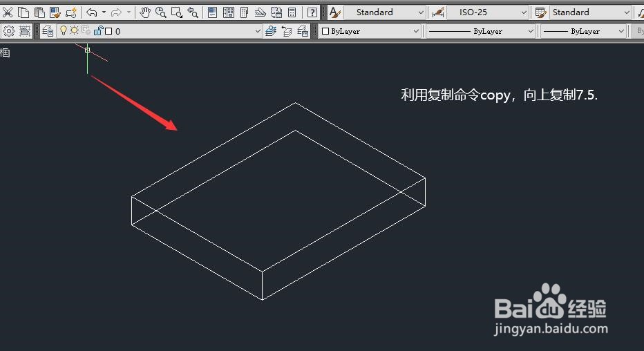Image resolution: width=644 pixels, height=351 pixels.
Task: Click the Table Style icon
Action: click(540, 12)
